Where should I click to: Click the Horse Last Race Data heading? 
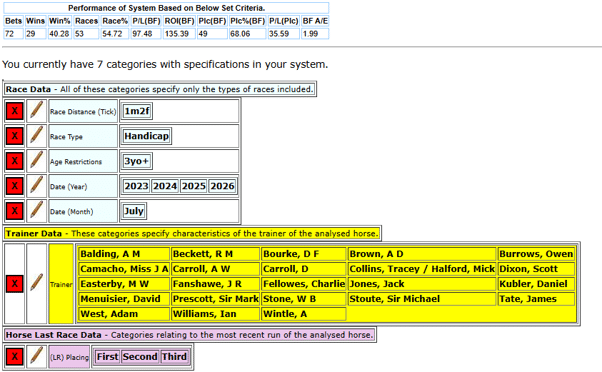pyautogui.click(x=190, y=335)
